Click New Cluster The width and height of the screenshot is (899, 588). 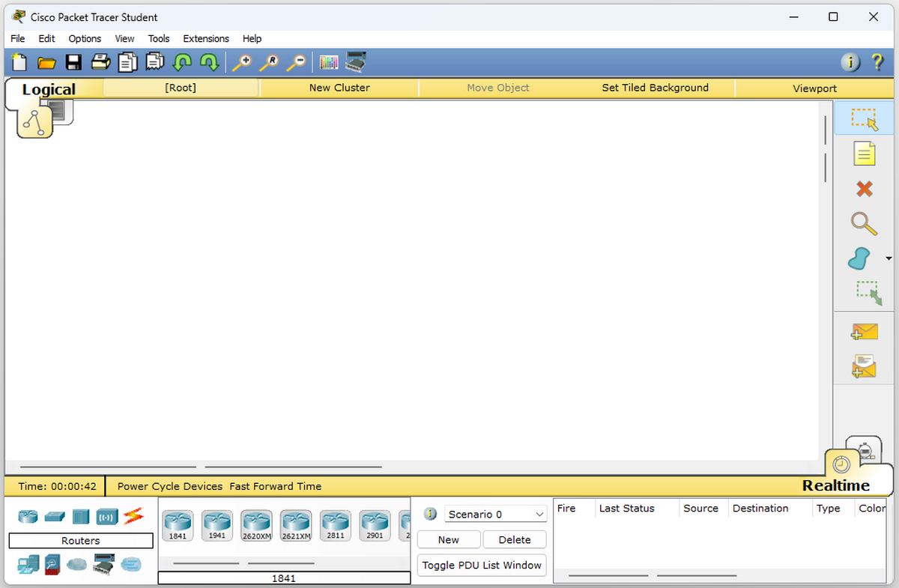point(339,88)
